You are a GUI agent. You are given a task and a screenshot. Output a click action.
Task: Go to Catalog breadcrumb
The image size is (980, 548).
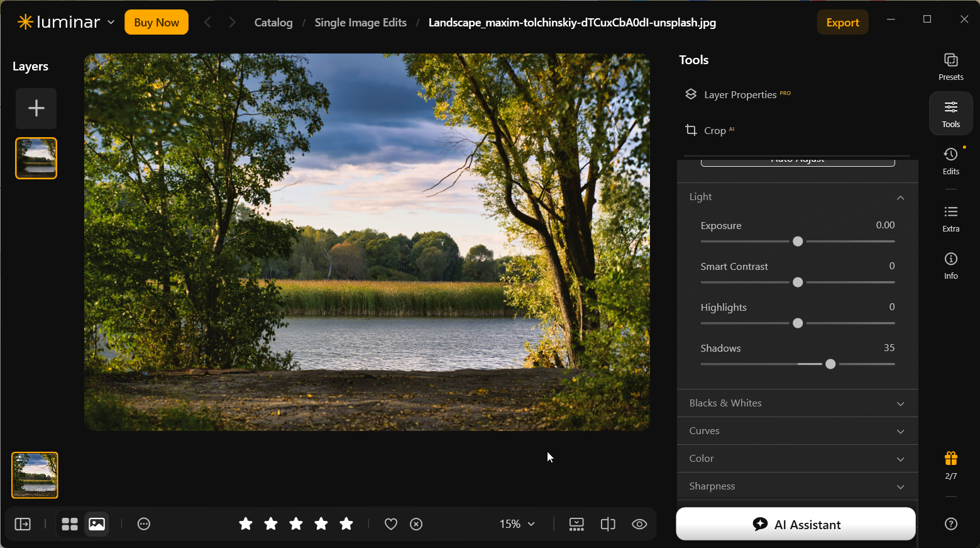pyautogui.click(x=273, y=23)
